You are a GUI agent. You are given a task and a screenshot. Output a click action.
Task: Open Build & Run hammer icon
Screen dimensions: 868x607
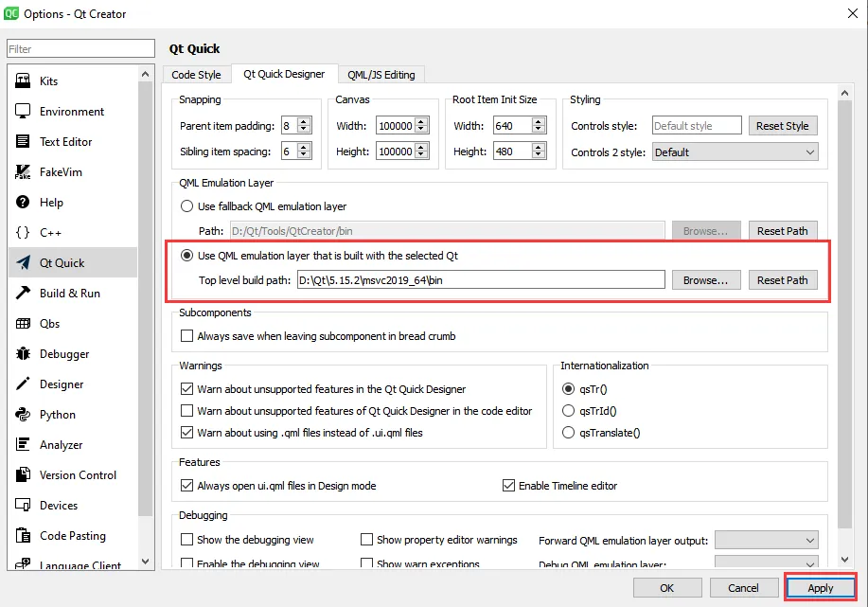point(23,293)
